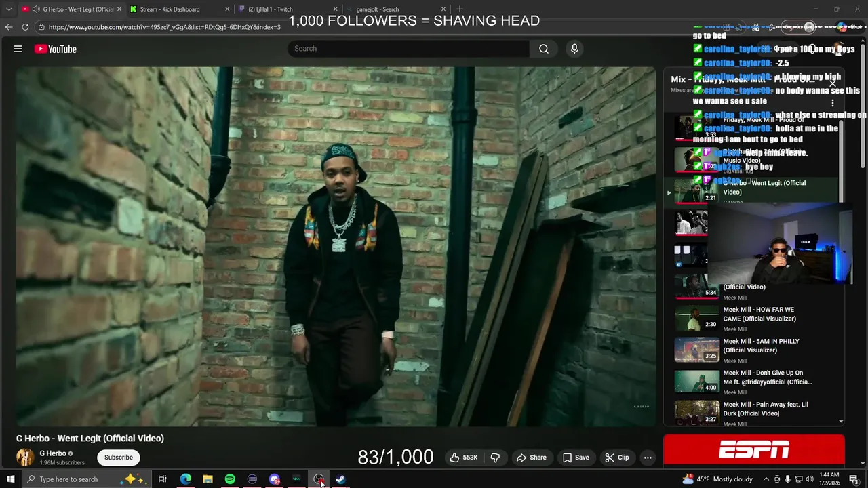Open the SAM IN PHILLY video thumbnail
Image resolution: width=868 pixels, height=488 pixels.
point(696,349)
